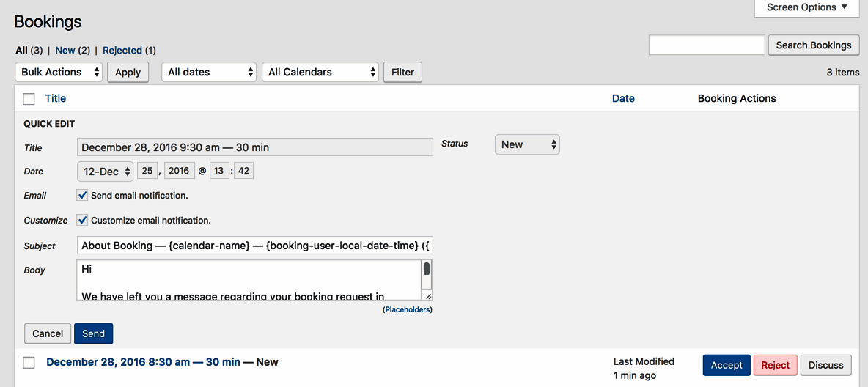
Task: Tick the select-all checkbox in header
Action: (x=29, y=99)
